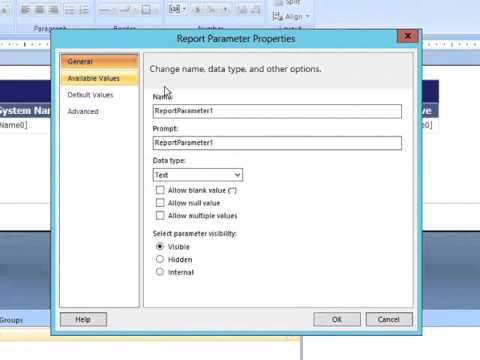480x360 pixels.
Task: Apply numbered list in Paragraph group
Action: coord(84,9)
